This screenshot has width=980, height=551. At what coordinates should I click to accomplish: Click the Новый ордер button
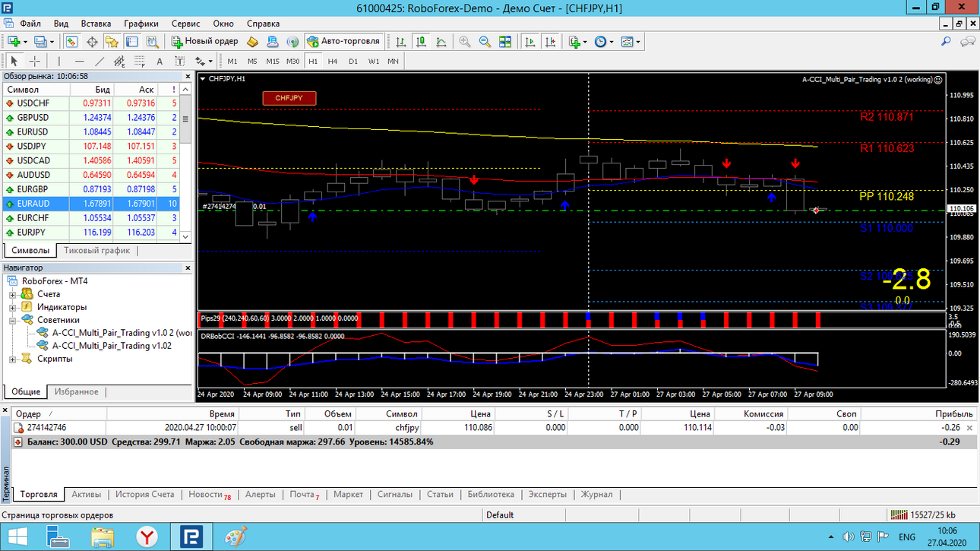204,41
